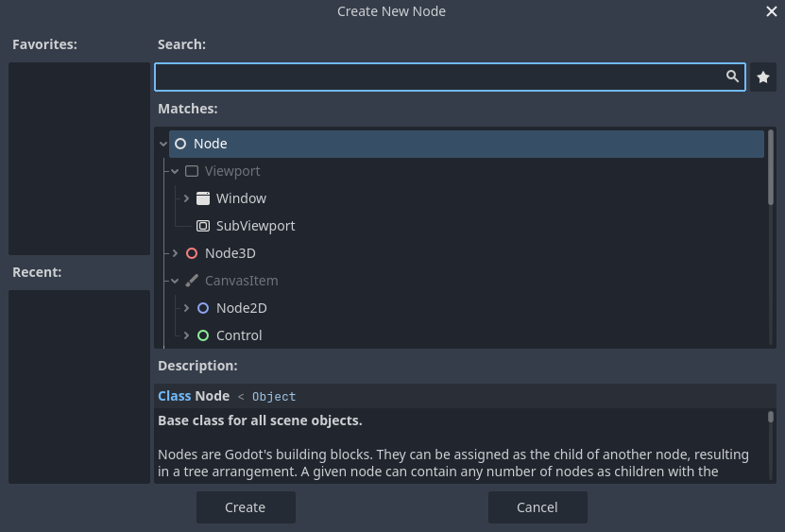Image resolution: width=785 pixels, height=532 pixels.
Task: Expand the Node3D subtree
Action: [x=175, y=253]
